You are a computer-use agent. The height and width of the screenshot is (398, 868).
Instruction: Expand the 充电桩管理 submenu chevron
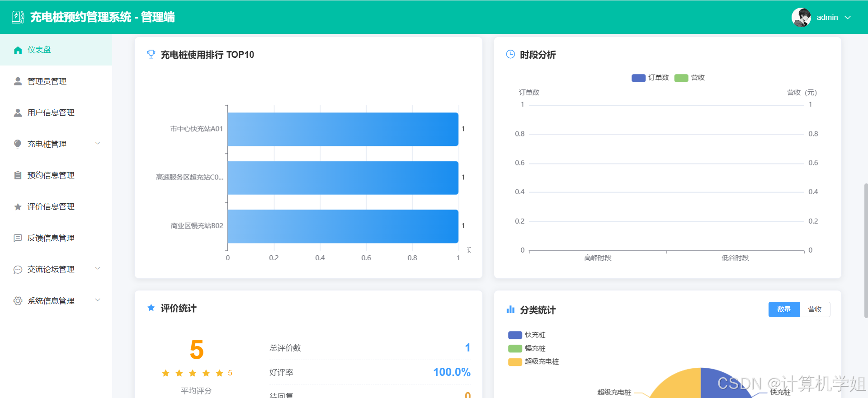(98, 143)
